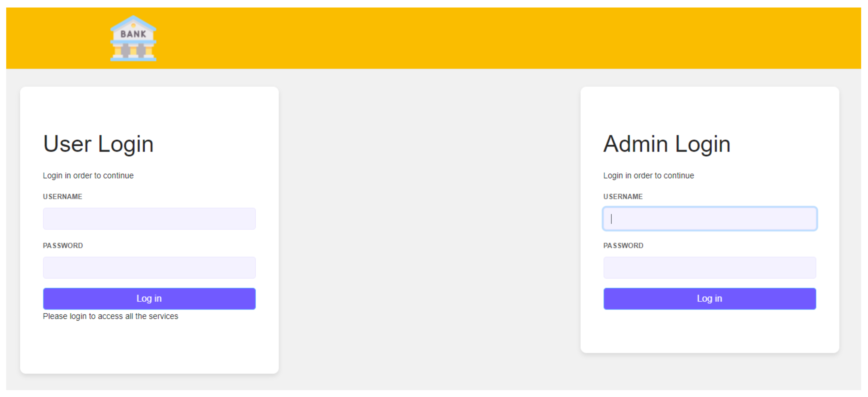868x397 pixels.
Task: Click 'Please login to access all the services' text
Action: (110, 316)
